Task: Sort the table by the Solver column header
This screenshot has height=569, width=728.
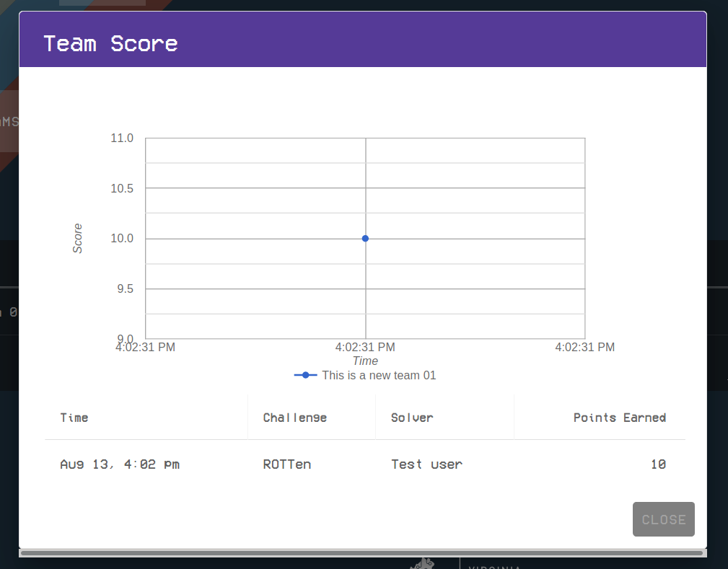Action: pyautogui.click(x=412, y=417)
